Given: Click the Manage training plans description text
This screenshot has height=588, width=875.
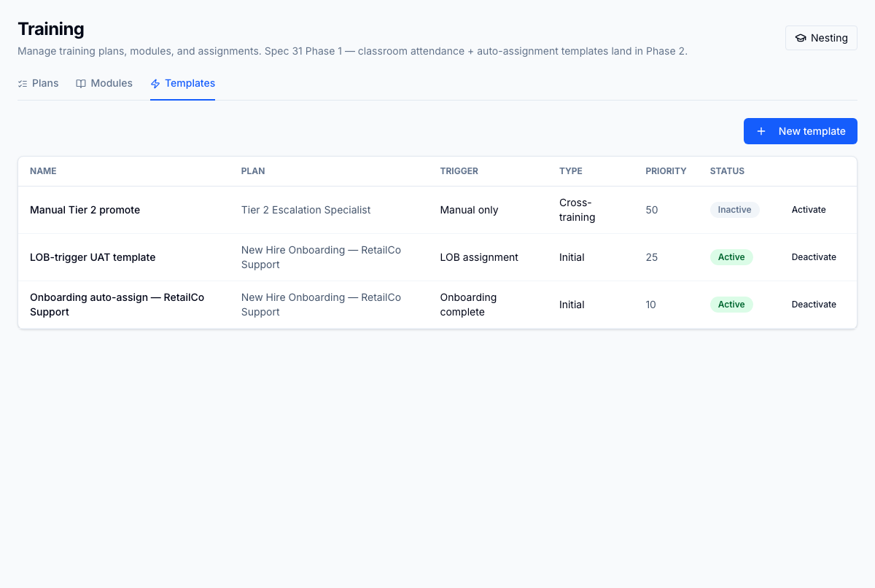Looking at the screenshot, I should tap(352, 51).
